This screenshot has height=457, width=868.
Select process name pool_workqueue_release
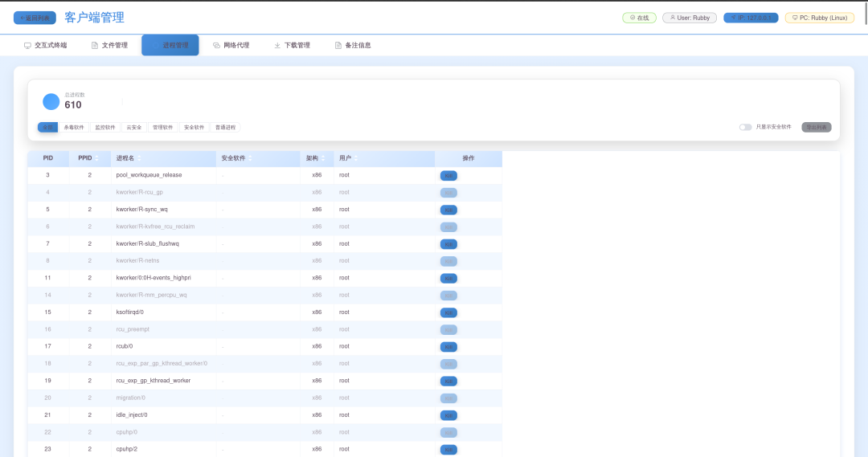tap(149, 175)
